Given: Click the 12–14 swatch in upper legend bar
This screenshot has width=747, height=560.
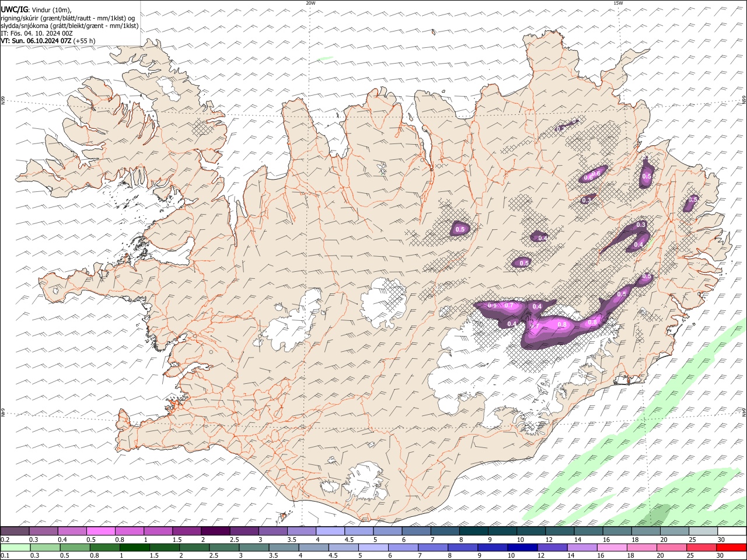Looking at the screenshot, I should (x=559, y=531).
